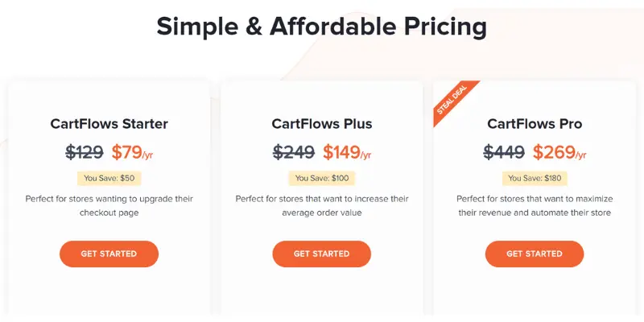Click the $149/yr discounted price

pyautogui.click(x=347, y=152)
